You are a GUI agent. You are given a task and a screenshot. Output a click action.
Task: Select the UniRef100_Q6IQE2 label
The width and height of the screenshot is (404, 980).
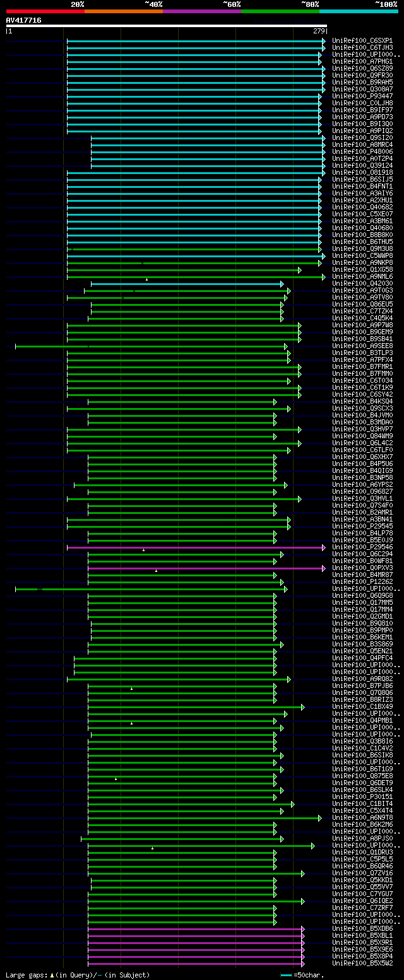pos(362,901)
